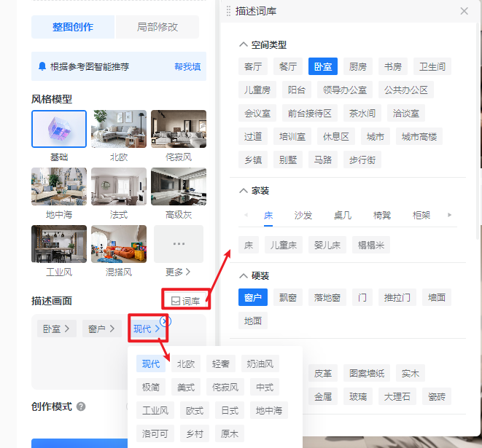Close the 描述词库 panel
The height and width of the screenshot is (448, 482).
coord(464,11)
